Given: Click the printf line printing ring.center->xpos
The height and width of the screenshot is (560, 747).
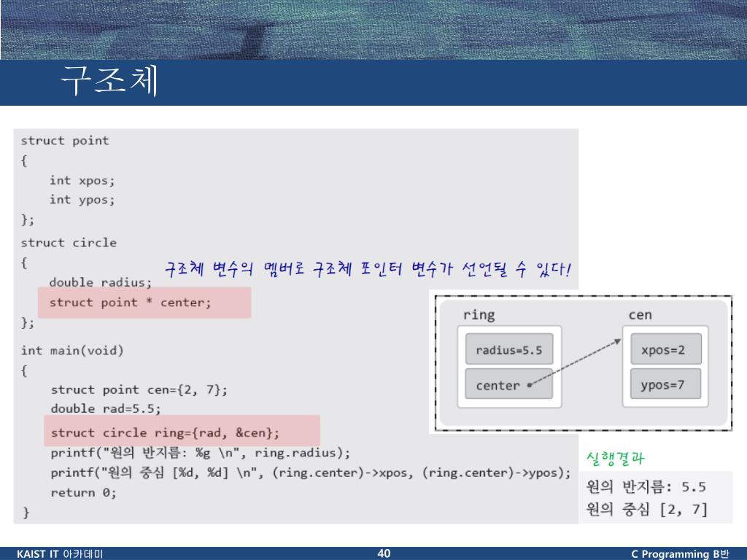Looking at the screenshot, I should click(311, 472).
